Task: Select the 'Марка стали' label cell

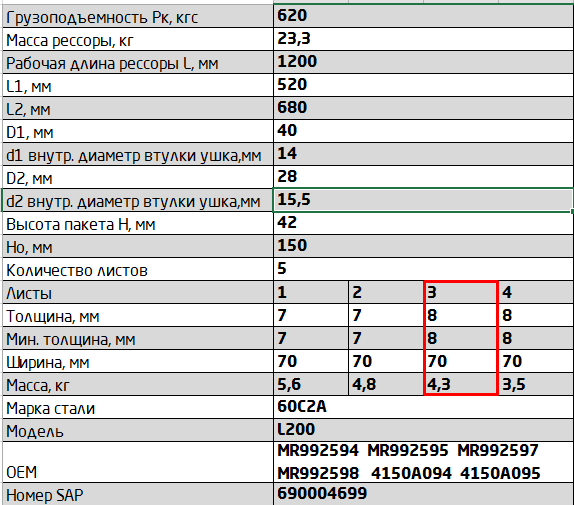Action: click(x=138, y=408)
